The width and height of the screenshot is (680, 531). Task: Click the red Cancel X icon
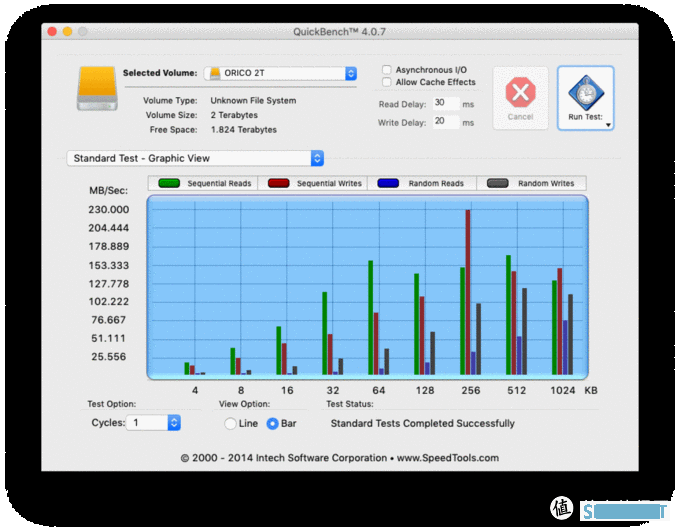tap(520, 92)
